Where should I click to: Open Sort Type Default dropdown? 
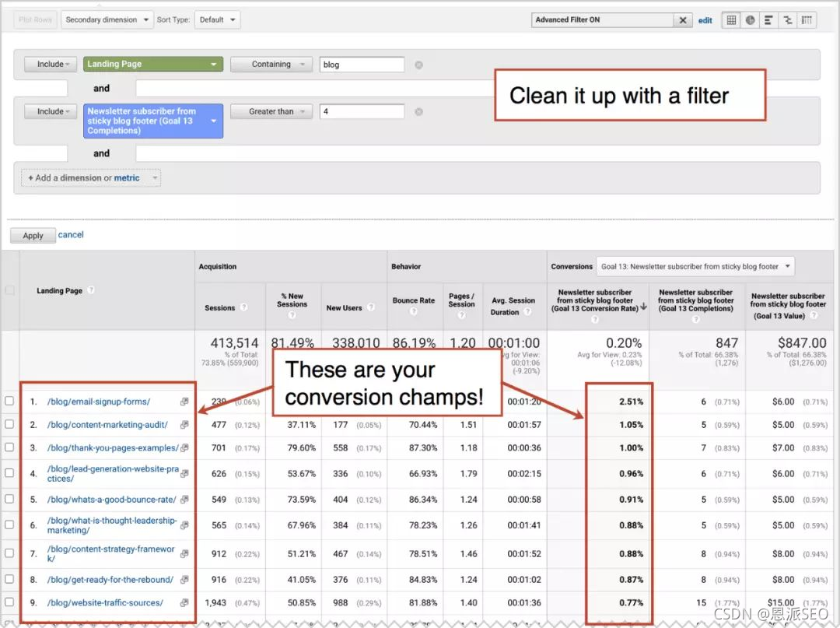click(x=217, y=19)
